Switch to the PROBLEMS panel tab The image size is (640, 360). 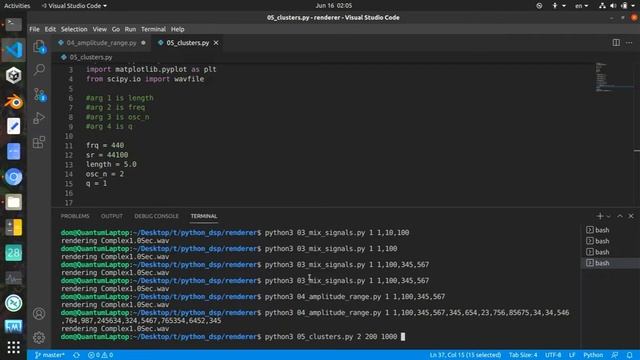75,216
